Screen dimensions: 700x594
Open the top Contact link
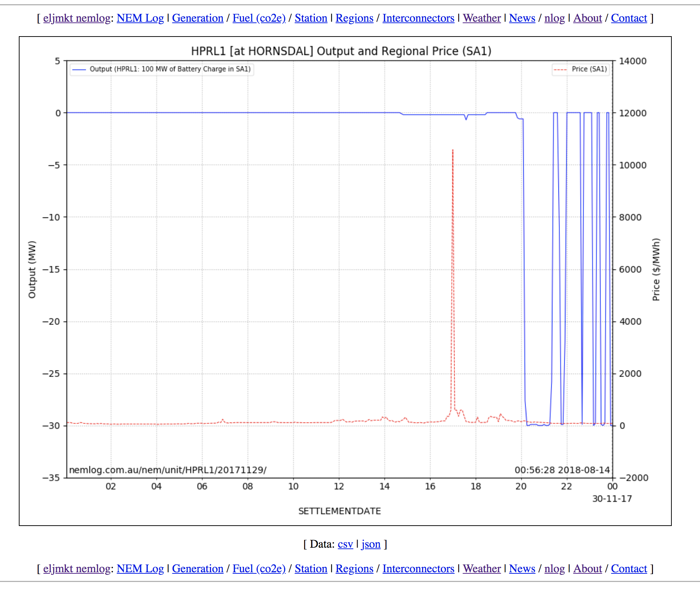(x=629, y=18)
